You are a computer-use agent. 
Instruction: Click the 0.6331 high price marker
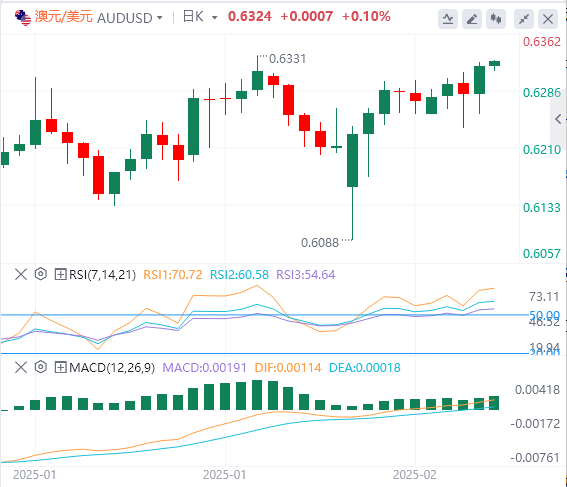click(287, 59)
